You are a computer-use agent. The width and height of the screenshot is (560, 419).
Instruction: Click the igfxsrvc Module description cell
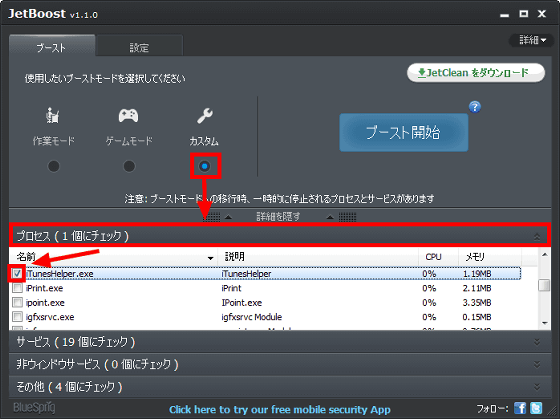251,317
